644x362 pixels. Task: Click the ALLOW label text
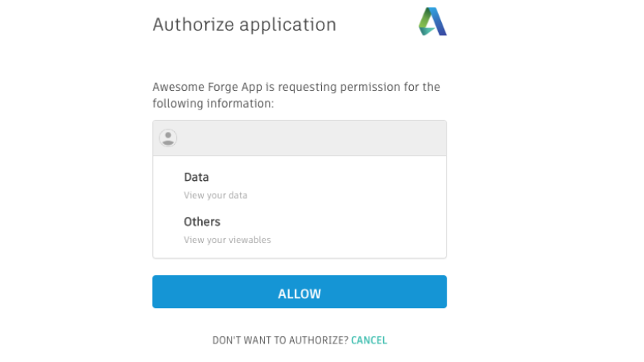[299, 294]
